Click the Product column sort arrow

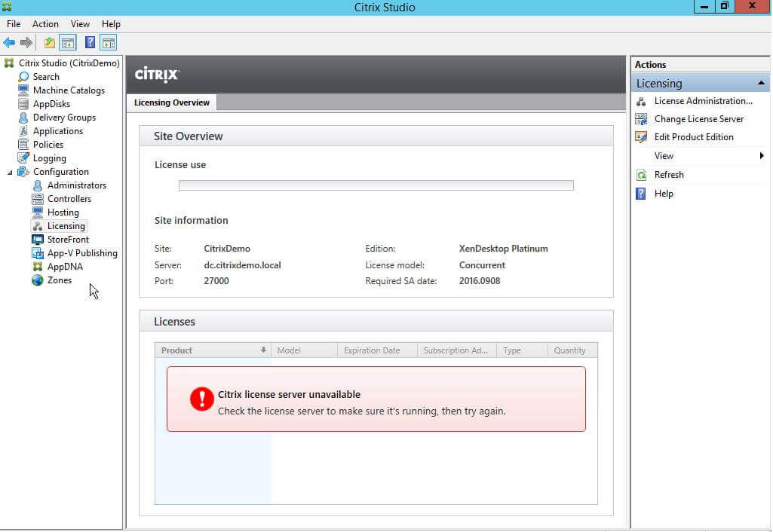click(x=263, y=350)
